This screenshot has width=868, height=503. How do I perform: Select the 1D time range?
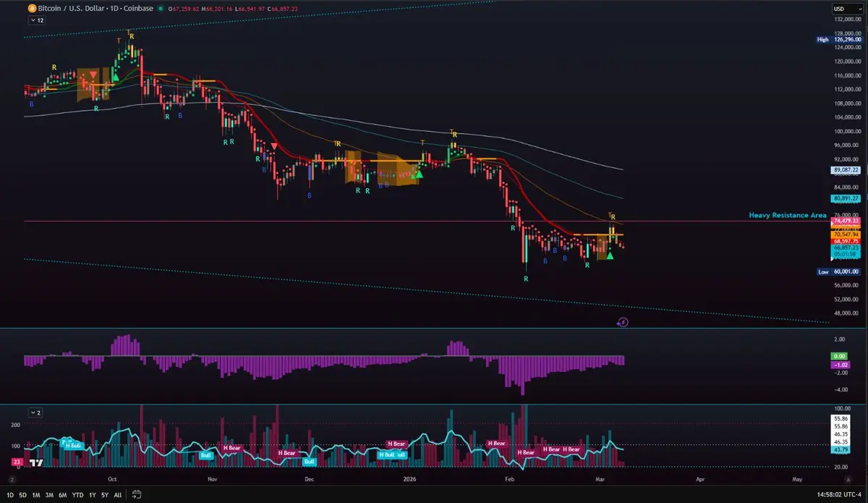[x=10, y=495]
